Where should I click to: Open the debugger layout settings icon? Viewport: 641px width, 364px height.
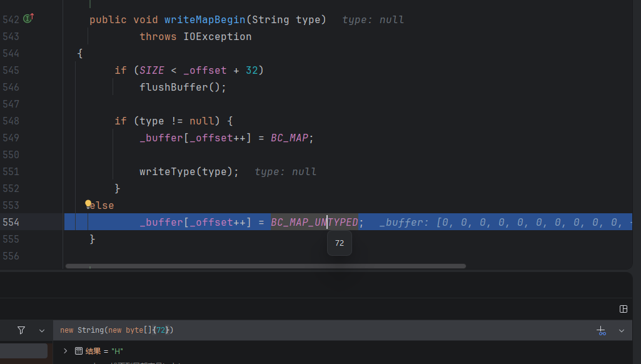tap(623, 309)
